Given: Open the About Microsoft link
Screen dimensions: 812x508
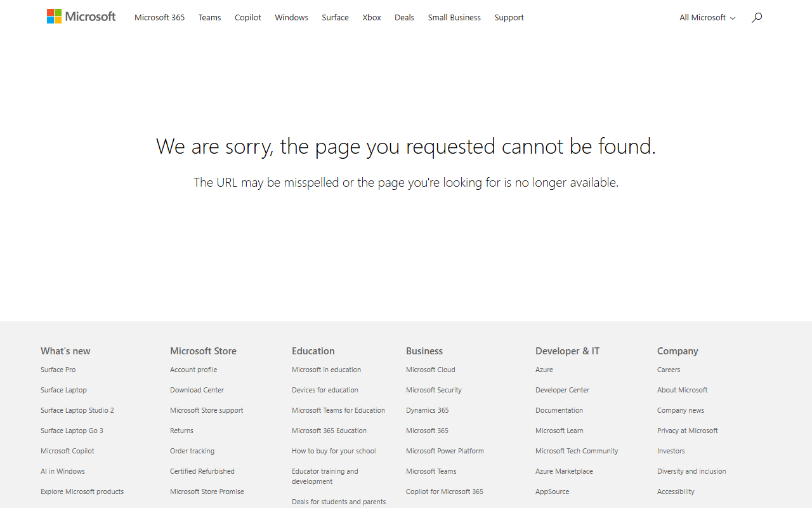Looking at the screenshot, I should pyautogui.click(x=682, y=390).
